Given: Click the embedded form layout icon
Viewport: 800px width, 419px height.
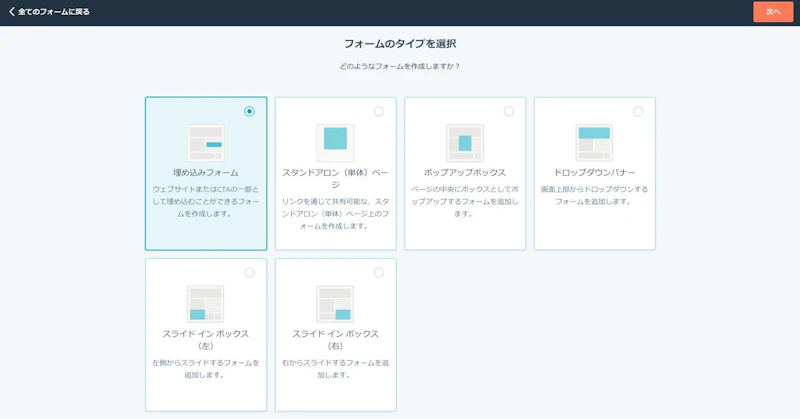Looking at the screenshot, I should 206,143.
